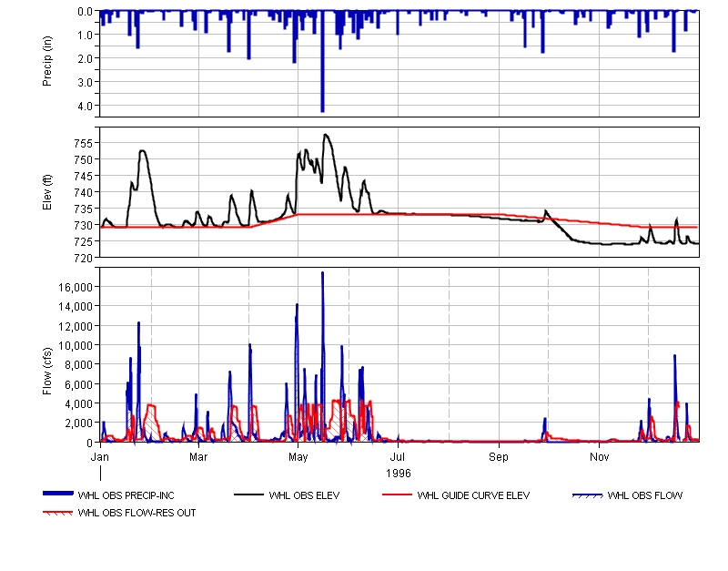728x571 pixels.
Task: Click the May label on the time axis
Action: click(299, 454)
